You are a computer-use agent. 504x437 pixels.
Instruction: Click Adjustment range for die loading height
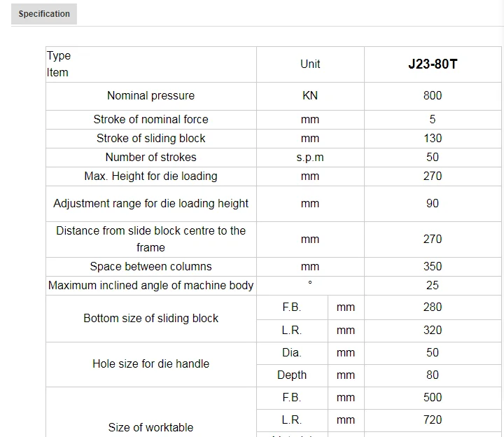[x=150, y=204]
